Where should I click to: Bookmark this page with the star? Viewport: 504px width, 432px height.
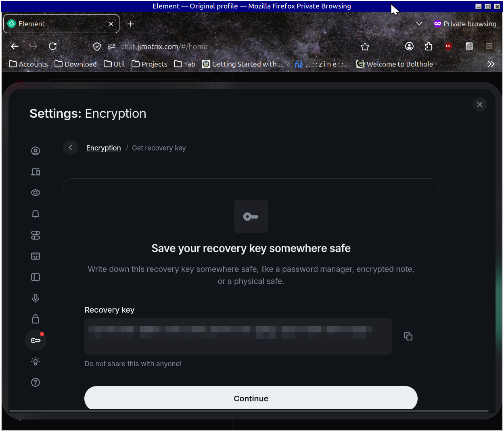365,46
